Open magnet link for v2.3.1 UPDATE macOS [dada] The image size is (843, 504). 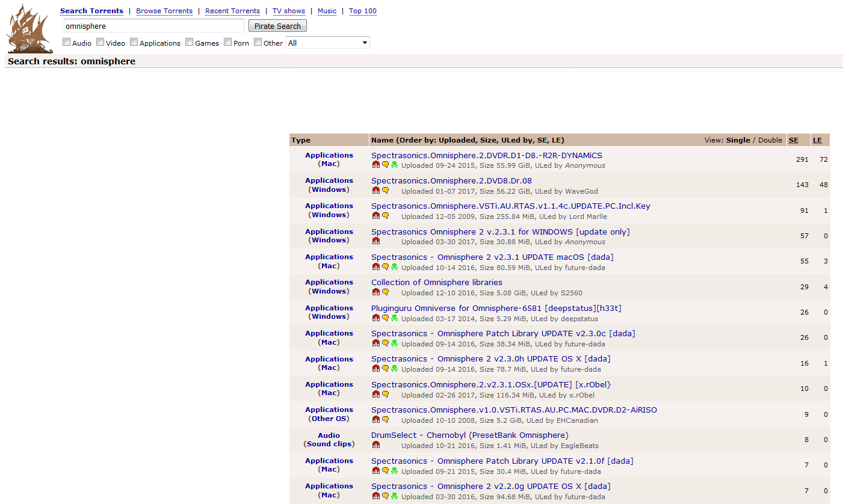tap(376, 266)
